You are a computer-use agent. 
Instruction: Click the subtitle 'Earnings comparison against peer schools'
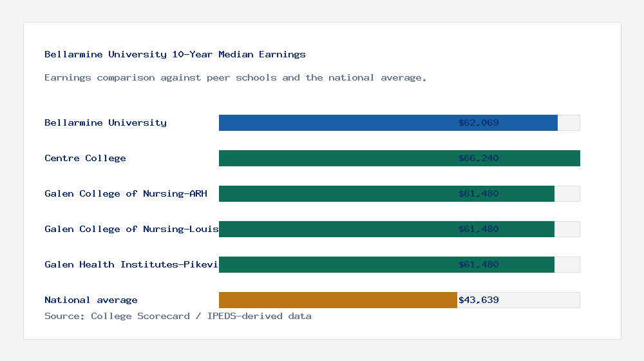160,78
